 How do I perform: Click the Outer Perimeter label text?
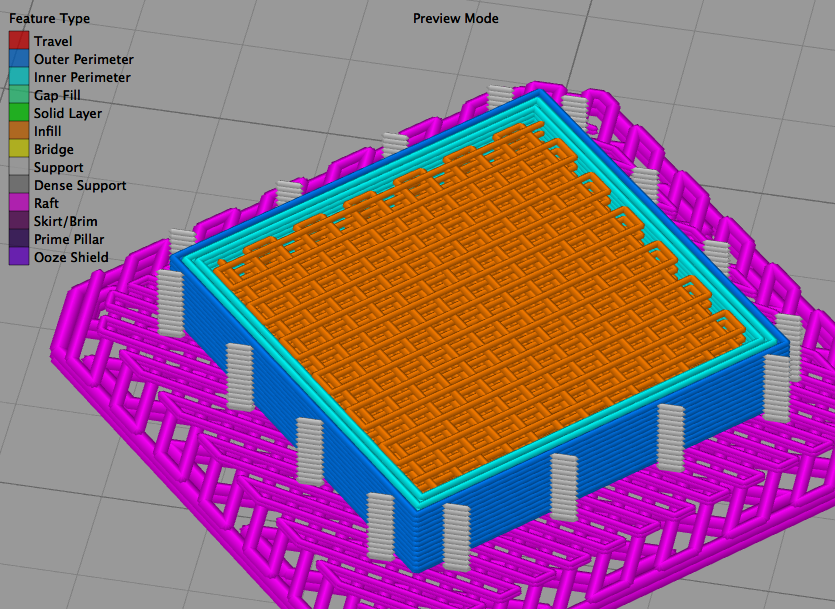(84, 59)
